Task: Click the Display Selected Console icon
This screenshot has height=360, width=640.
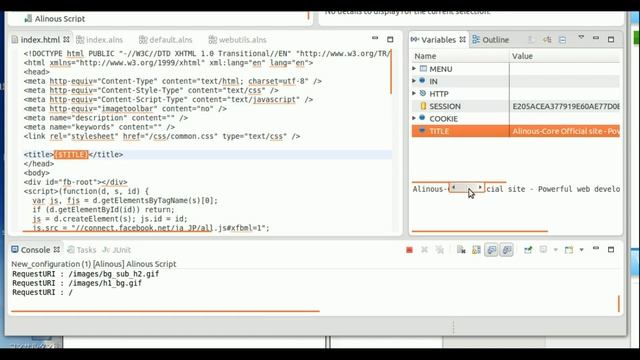Action: (x=543, y=249)
